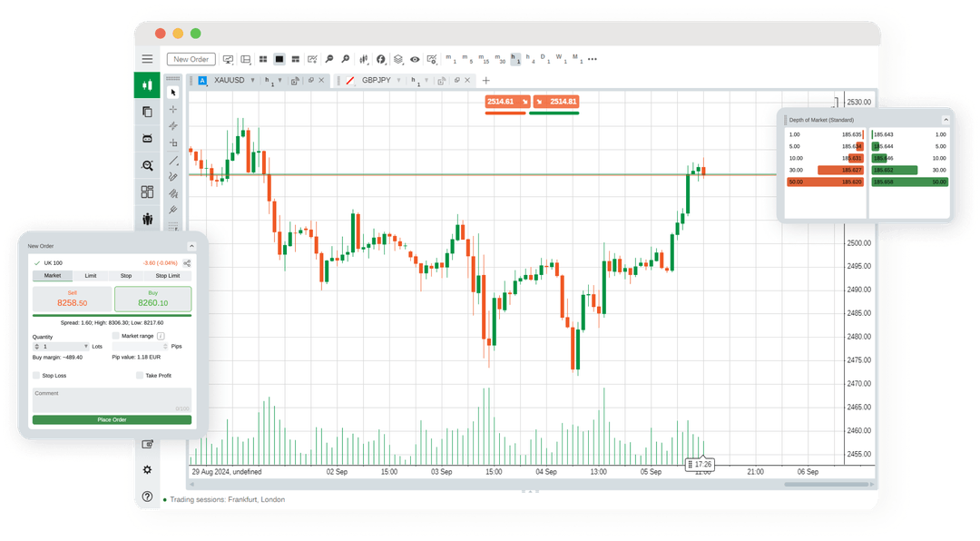Click the Comment input field

(x=111, y=399)
